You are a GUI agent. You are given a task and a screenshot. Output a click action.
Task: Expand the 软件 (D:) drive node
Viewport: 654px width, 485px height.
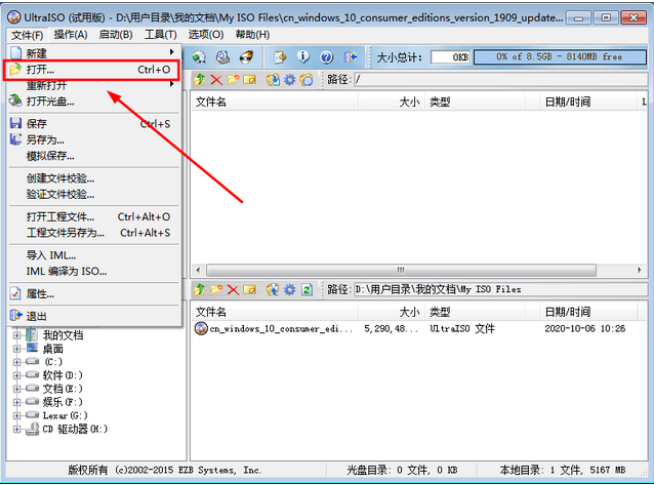[x=17, y=375]
